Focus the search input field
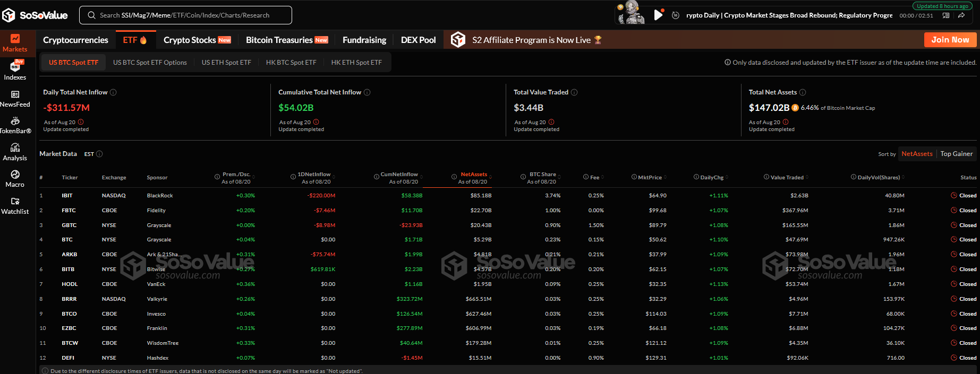The height and width of the screenshot is (374, 980). [185, 15]
